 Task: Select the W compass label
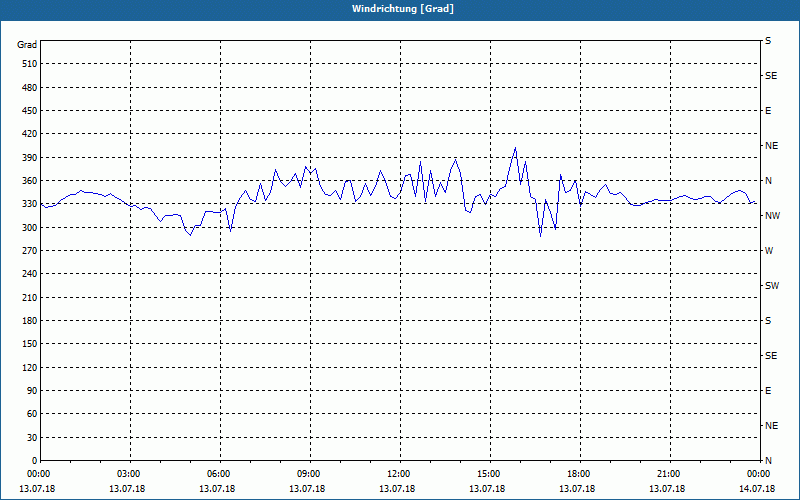769,251
